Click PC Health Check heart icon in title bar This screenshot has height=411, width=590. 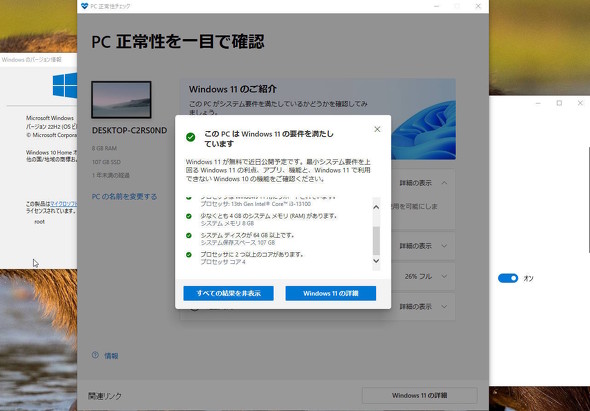pos(84,6)
